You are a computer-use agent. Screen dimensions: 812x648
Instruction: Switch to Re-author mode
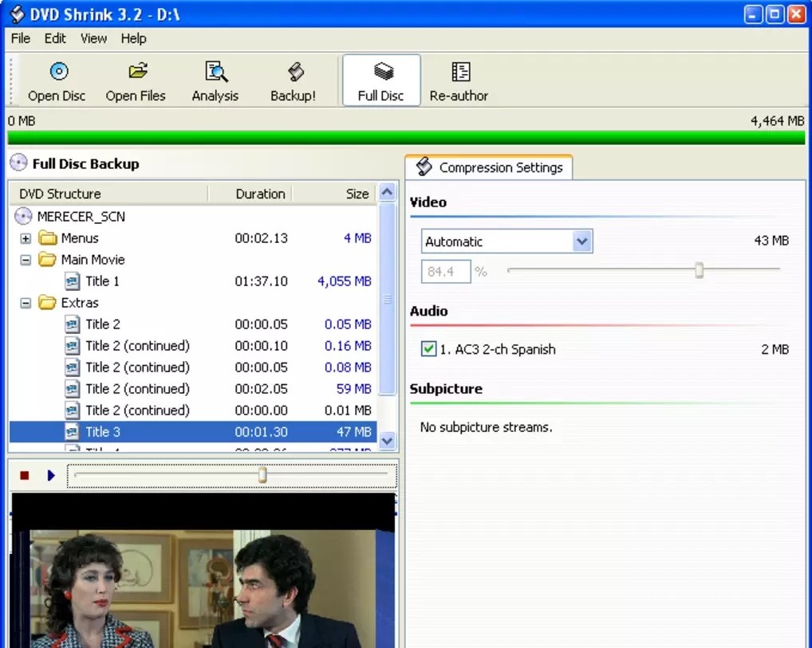click(459, 79)
